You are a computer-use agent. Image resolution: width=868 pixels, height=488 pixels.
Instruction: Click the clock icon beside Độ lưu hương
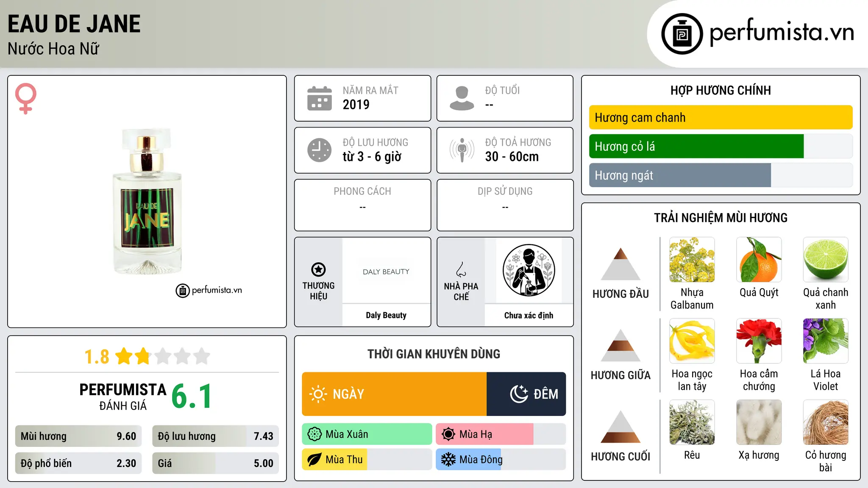tap(320, 150)
